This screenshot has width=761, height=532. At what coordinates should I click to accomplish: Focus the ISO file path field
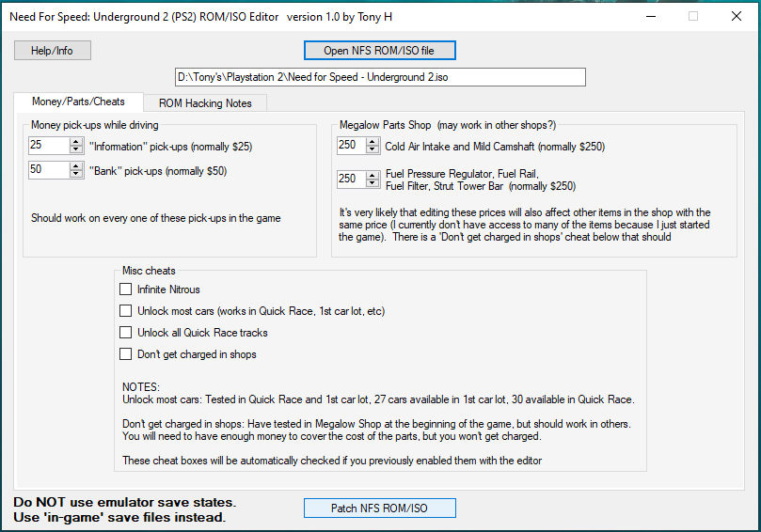pyautogui.click(x=380, y=77)
